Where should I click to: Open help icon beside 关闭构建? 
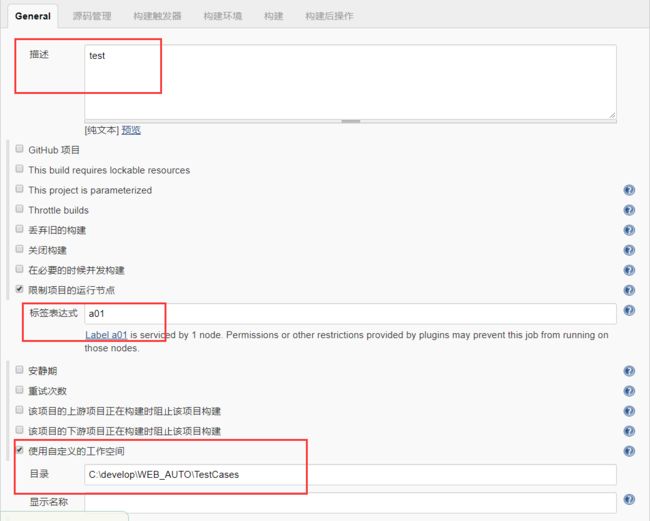pos(629,250)
